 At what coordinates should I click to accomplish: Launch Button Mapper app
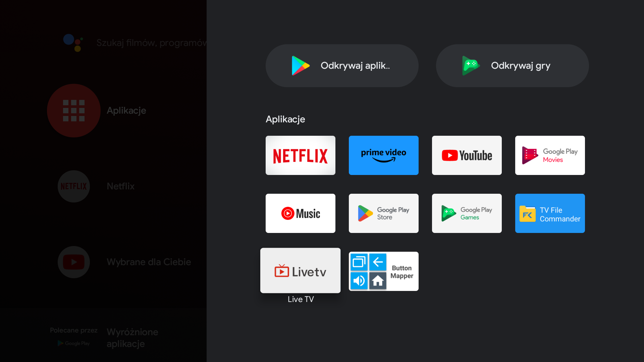click(x=383, y=271)
